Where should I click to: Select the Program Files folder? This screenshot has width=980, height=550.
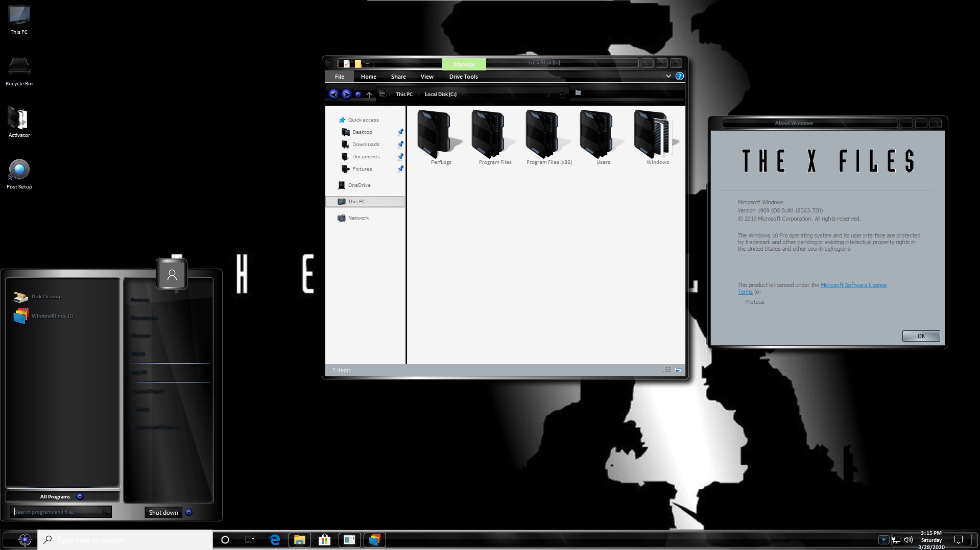[x=495, y=137]
